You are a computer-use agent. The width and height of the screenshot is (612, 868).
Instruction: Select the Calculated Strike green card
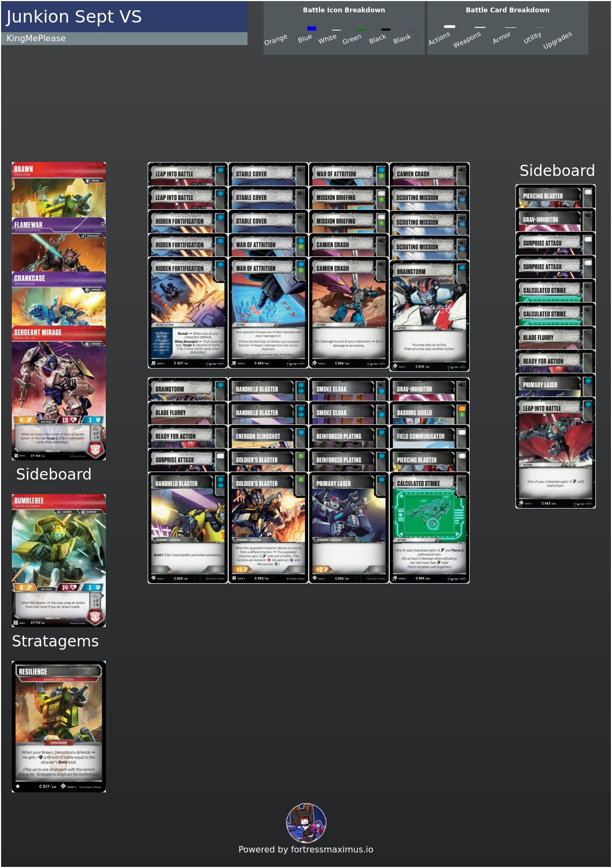(429, 527)
